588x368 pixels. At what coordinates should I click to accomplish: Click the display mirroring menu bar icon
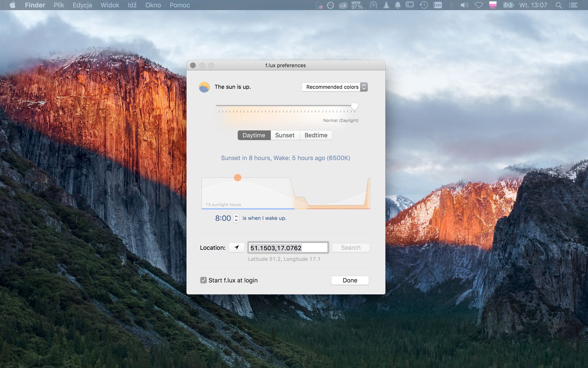tap(410, 5)
